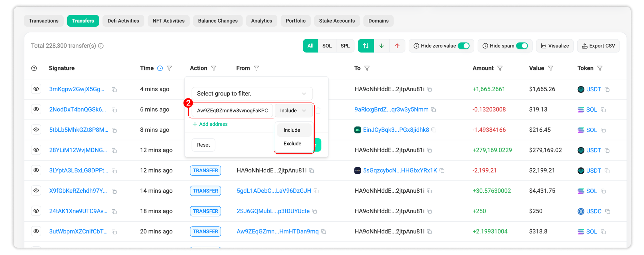Open the From column filter
Image resolution: width=644 pixels, height=255 pixels.
pyautogui.click(x=257, y=68)
